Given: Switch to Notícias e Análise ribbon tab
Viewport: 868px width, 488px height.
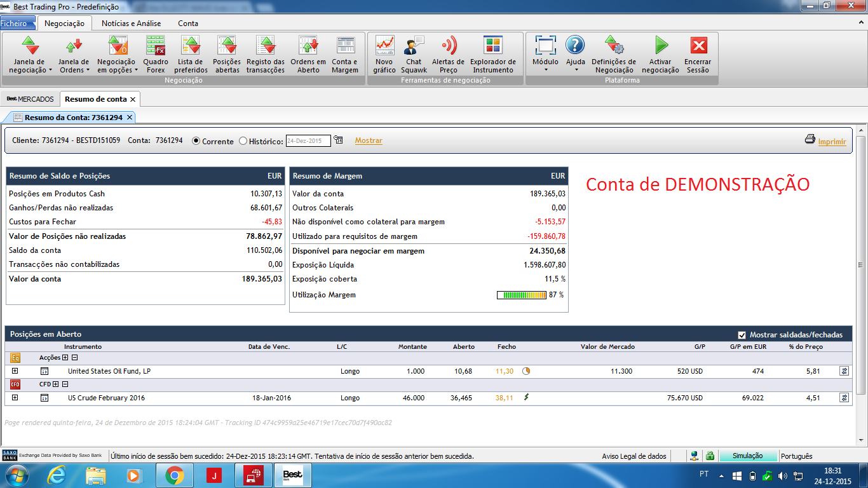Looking at the screenshot, I should [x=132, y=24].
